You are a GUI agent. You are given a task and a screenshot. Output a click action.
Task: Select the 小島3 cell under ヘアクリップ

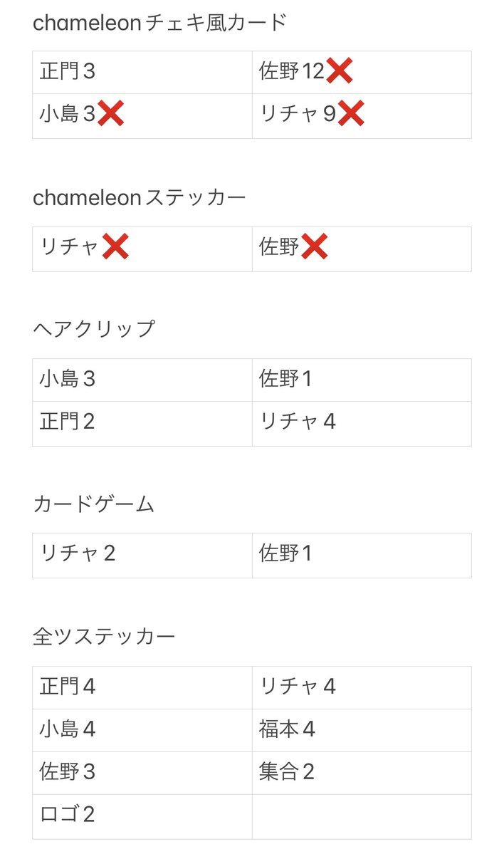[x=142, y=380]
